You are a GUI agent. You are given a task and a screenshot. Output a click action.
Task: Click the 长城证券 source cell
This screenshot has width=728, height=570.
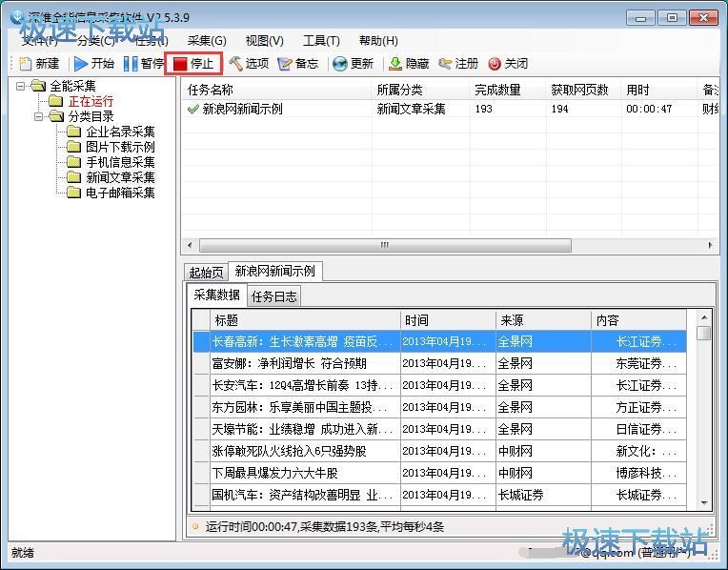pos(544,495)
